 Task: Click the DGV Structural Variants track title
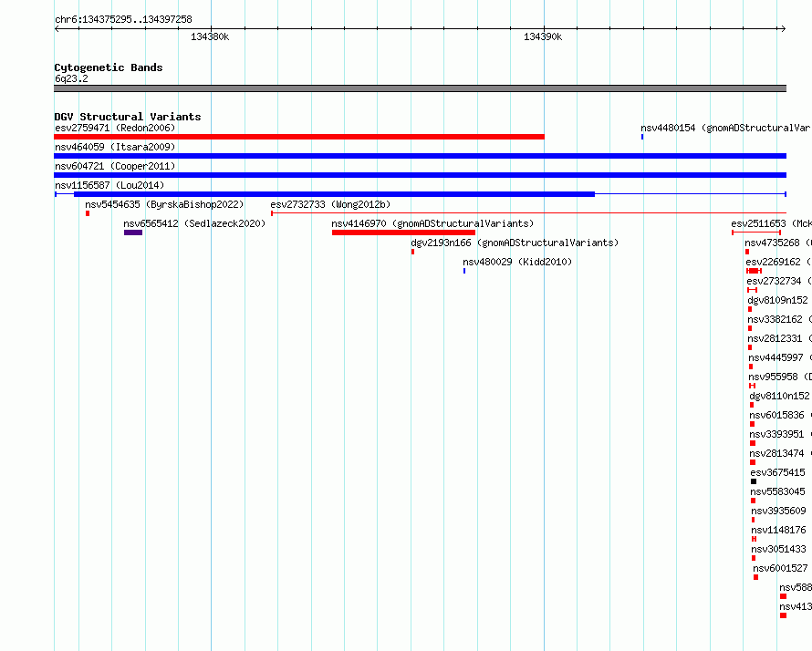tap(128, 117)
